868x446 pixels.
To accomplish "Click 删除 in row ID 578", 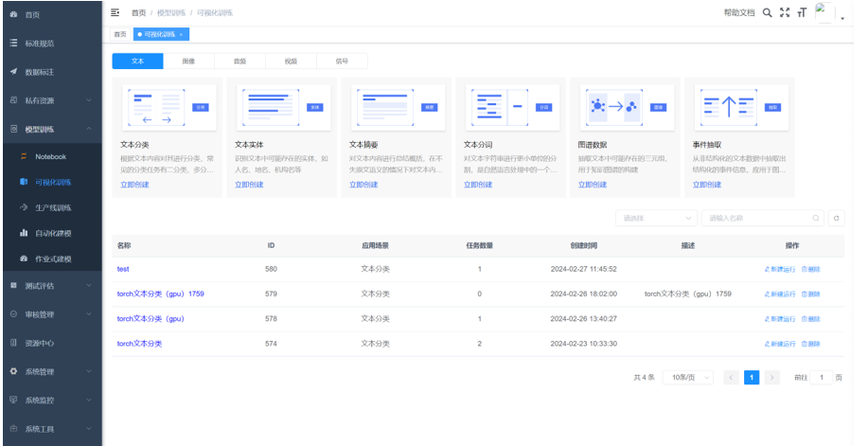I will [811, 319].
